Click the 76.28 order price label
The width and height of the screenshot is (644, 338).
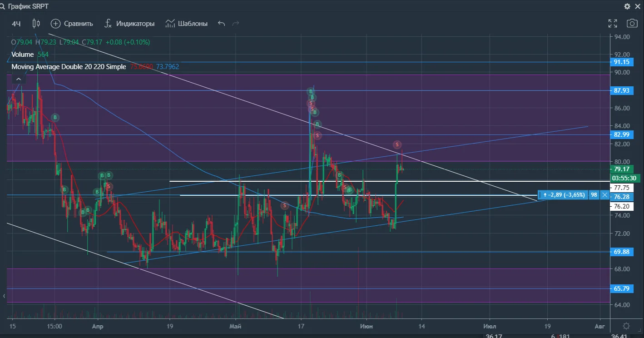621,197
